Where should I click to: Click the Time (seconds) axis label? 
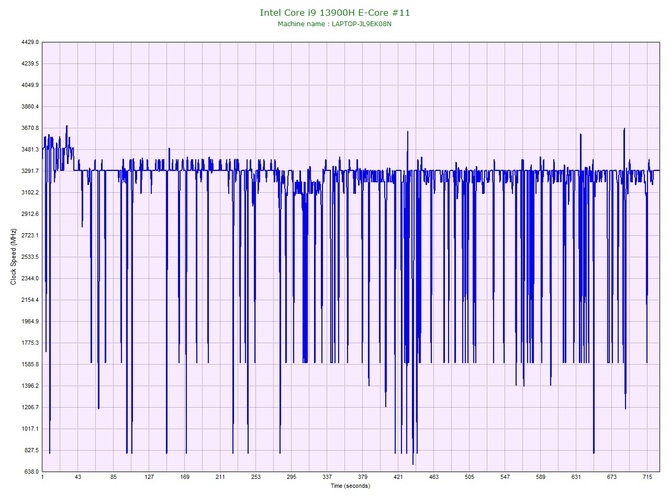(x=350, y=486)
